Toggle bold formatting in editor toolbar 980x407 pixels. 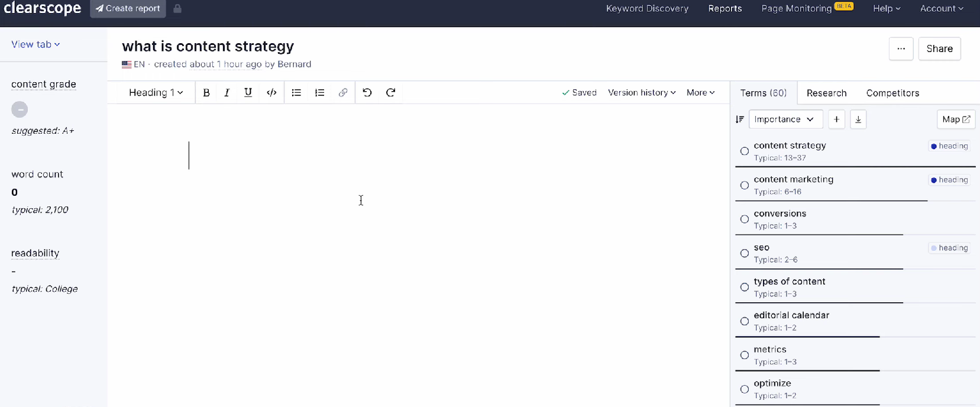[x=206, y=93]
